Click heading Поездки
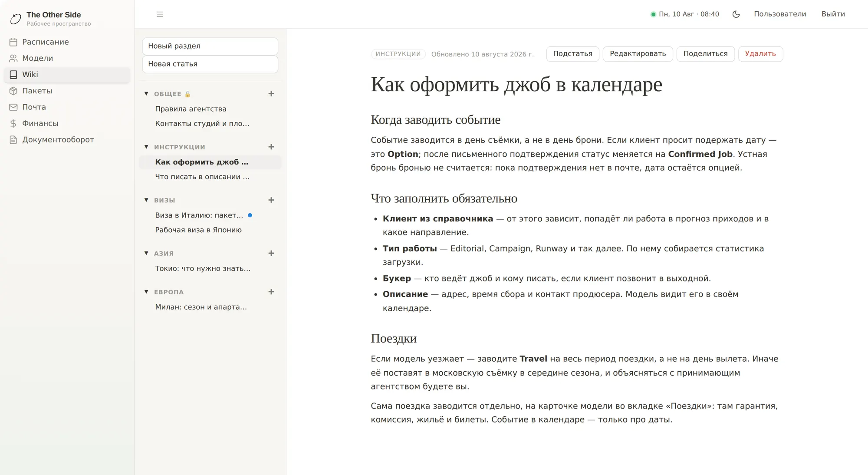This screenshot has height=475, width=868. 394,338
